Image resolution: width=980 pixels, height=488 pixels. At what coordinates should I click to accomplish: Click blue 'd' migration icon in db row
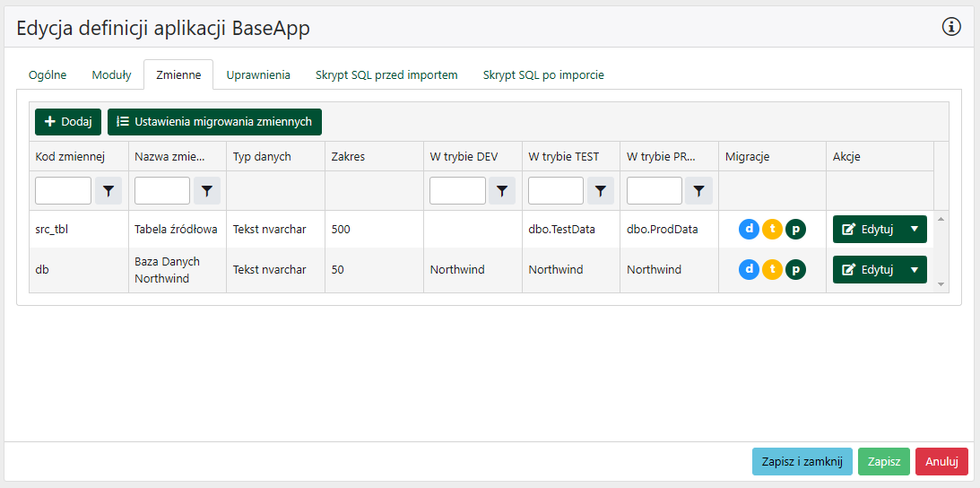point(749,270)
